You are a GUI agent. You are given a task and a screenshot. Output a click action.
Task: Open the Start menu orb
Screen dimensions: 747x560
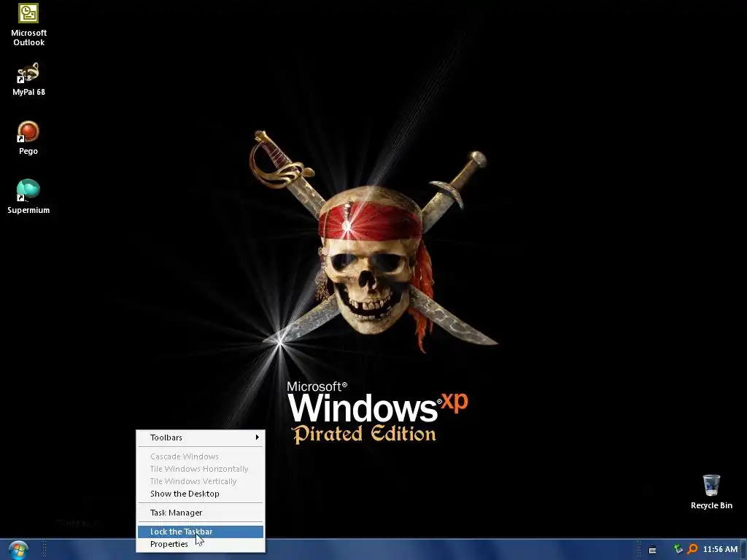[18, 550]
